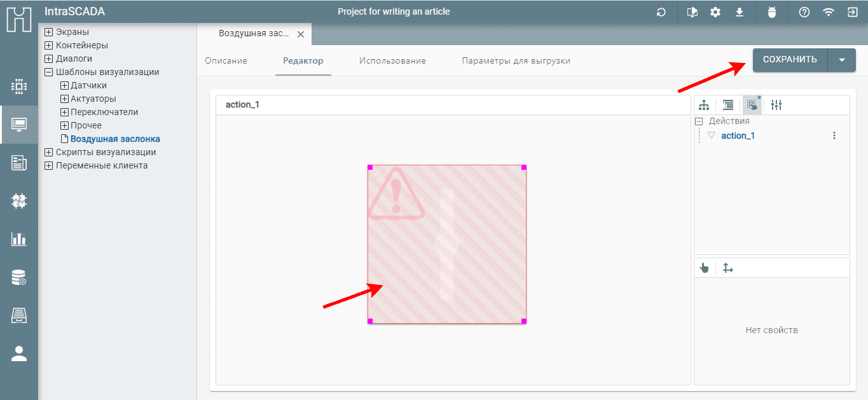Screen dimensions: 868x400
Task: Click the hand pointer icon in the properties panel
Action: [x=704, y=268]
